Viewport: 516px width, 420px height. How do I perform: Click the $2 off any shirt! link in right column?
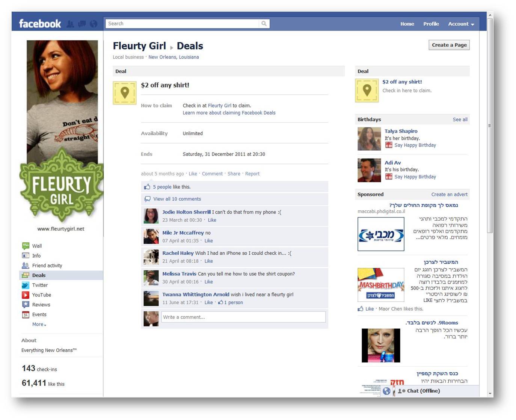pos(402,82)
